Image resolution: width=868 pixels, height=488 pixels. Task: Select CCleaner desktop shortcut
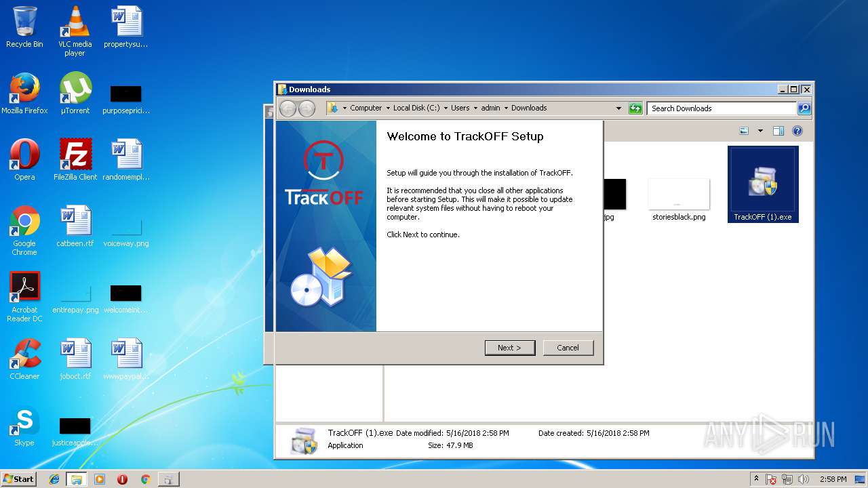click(24, 359)
